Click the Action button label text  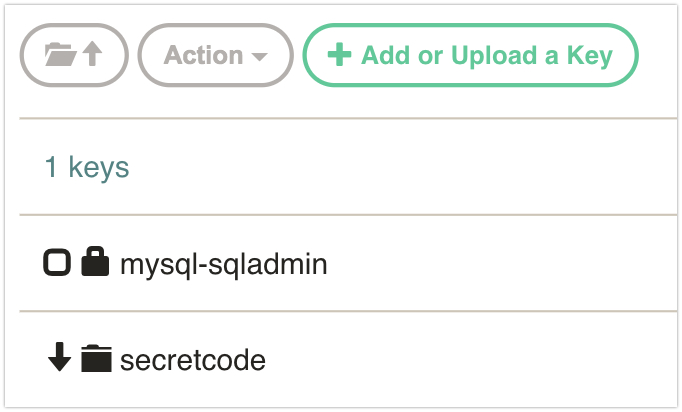(203, 55)
